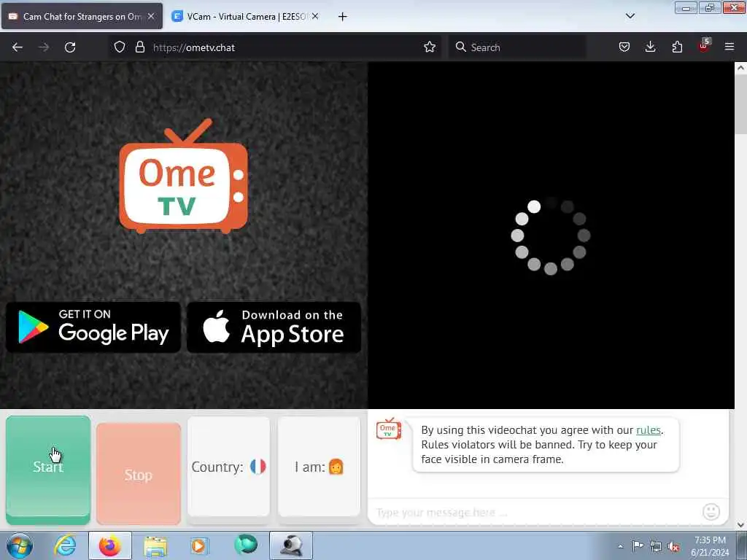Open the rules link in chat notice

click(x=649, y=430)
